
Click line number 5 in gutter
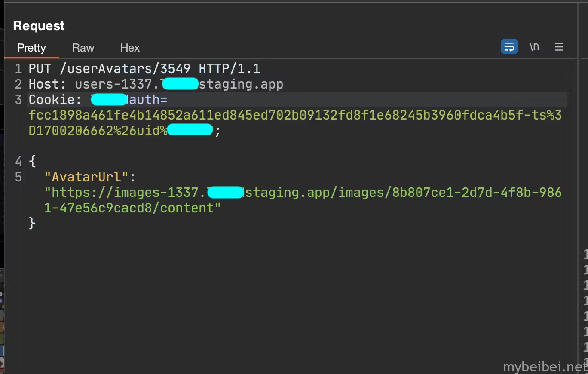coord(18,177)
